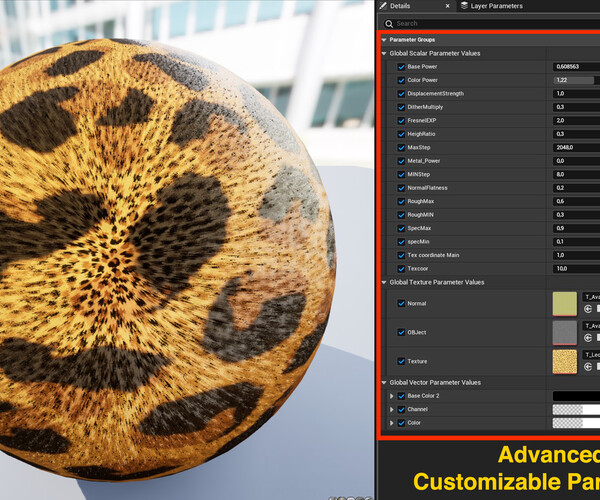Use selected asset for OBJect texture
Screen dimensions: 600x500
[588, 338]
